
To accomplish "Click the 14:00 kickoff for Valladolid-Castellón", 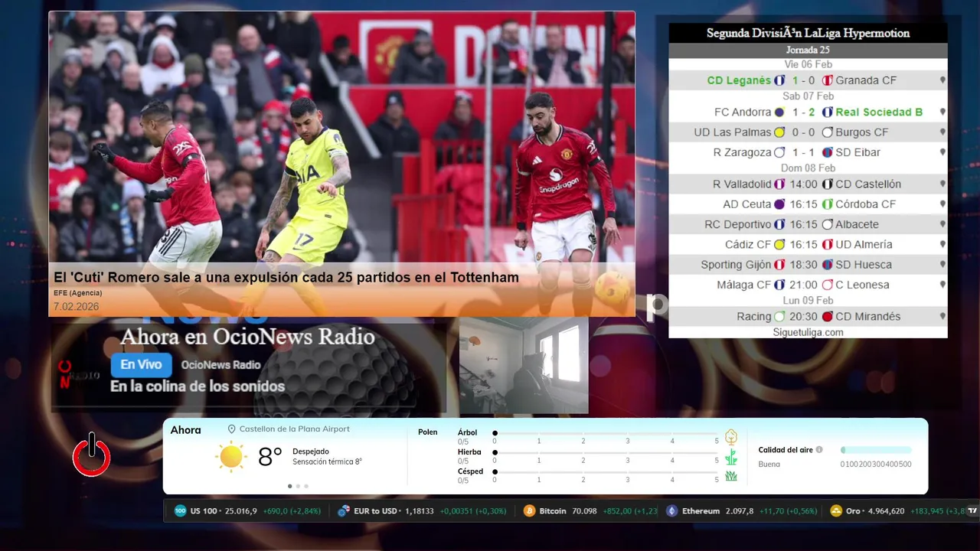I will (803, 184).
